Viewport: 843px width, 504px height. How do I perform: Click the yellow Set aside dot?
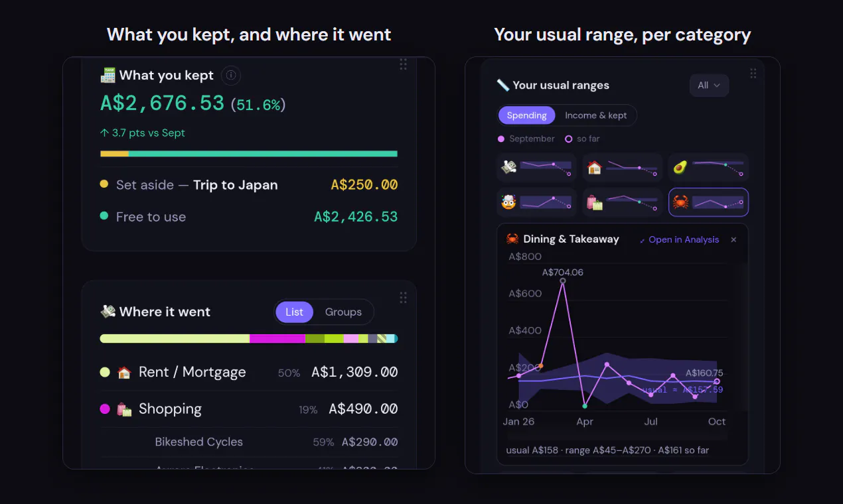pos(104,184)
